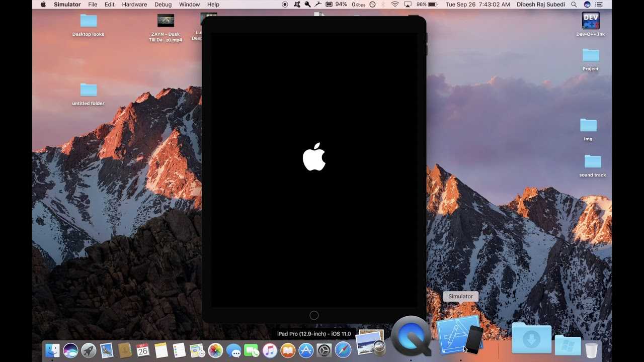Select the Desktop looks folder

coord(88,25)
